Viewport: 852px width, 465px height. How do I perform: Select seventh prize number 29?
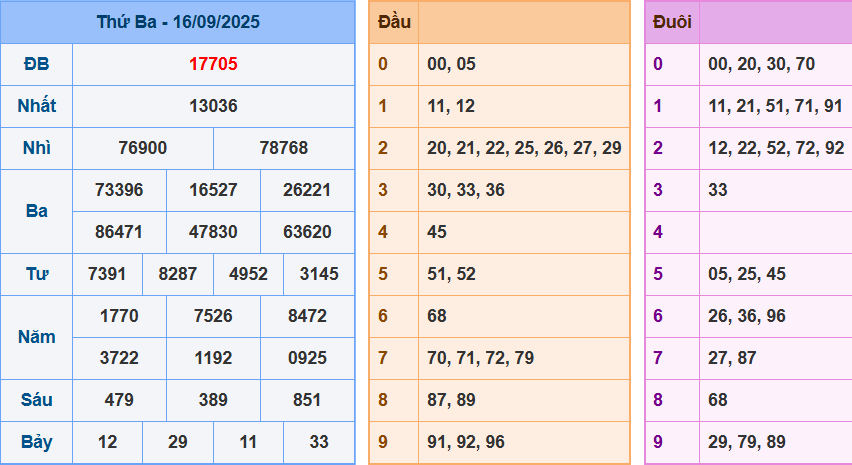[178, 442]
